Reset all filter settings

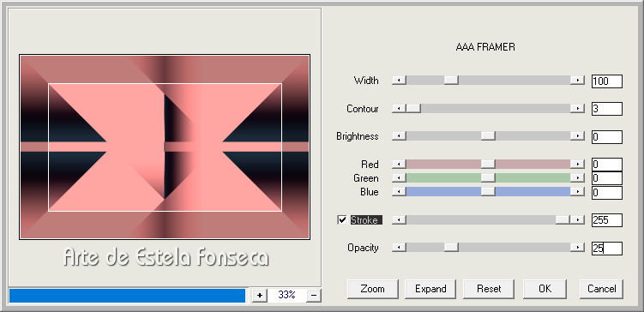coord(489,289)
